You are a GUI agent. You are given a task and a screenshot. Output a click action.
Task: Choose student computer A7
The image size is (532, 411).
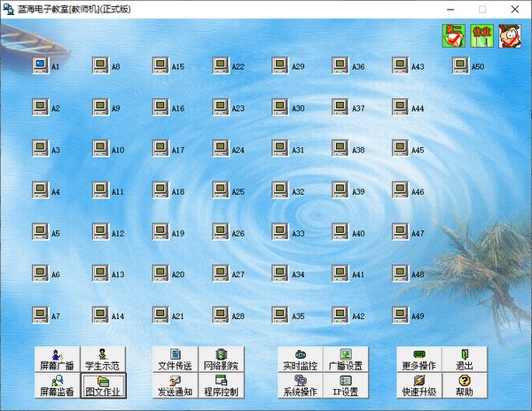pyautogui.click(x=40, y=315)
